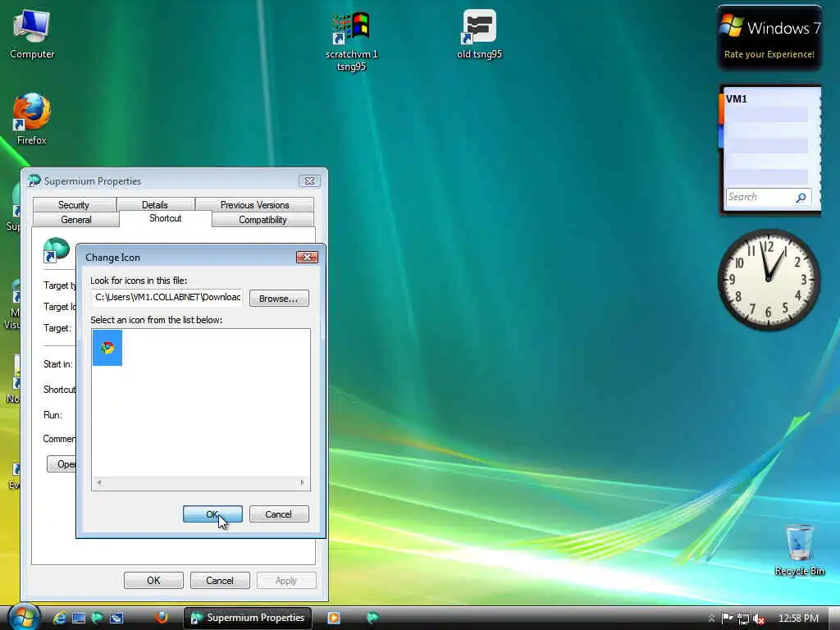Click the Supermium icon right of media player
Viewport: 840px width, 630px height.
click(x=372, y=619)
